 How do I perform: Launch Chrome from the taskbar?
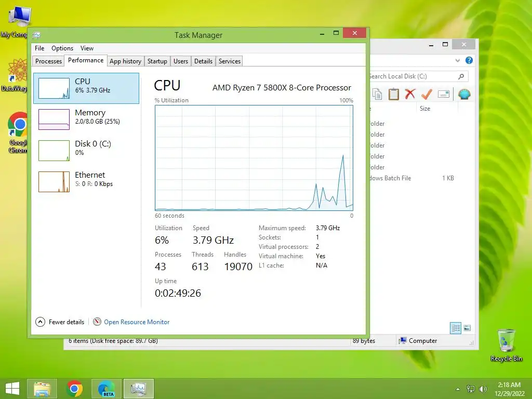(x=74, y=389)
